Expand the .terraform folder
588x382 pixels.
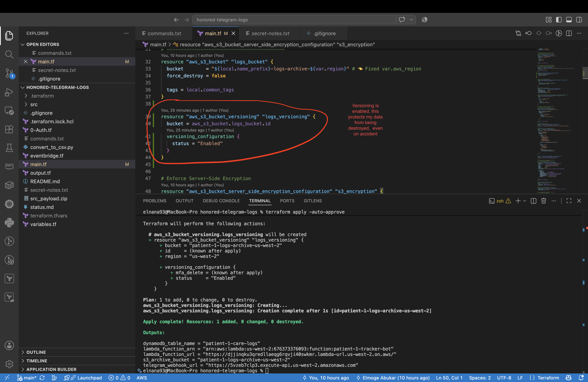point(77,96)
